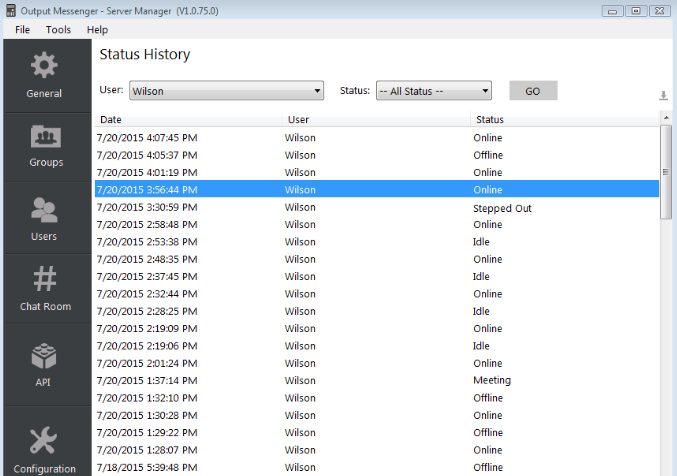Open the File menu

[22, 30]
